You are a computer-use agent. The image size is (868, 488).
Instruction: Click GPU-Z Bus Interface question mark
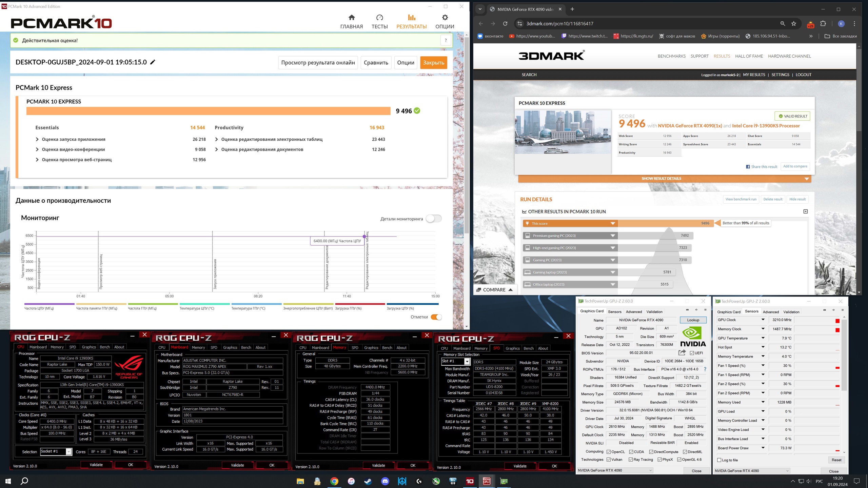pyautogui.click(x=705, y=369)
